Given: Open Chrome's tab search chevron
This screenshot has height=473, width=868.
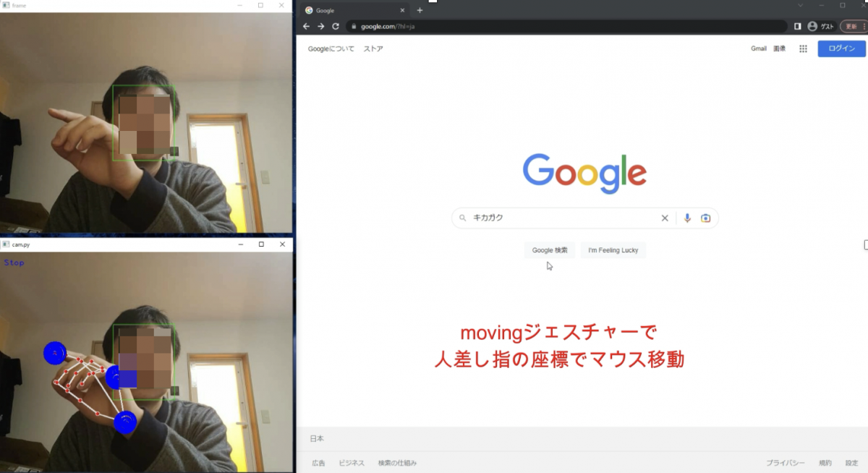Looking at the screenshot, I should tap(800, 5).
